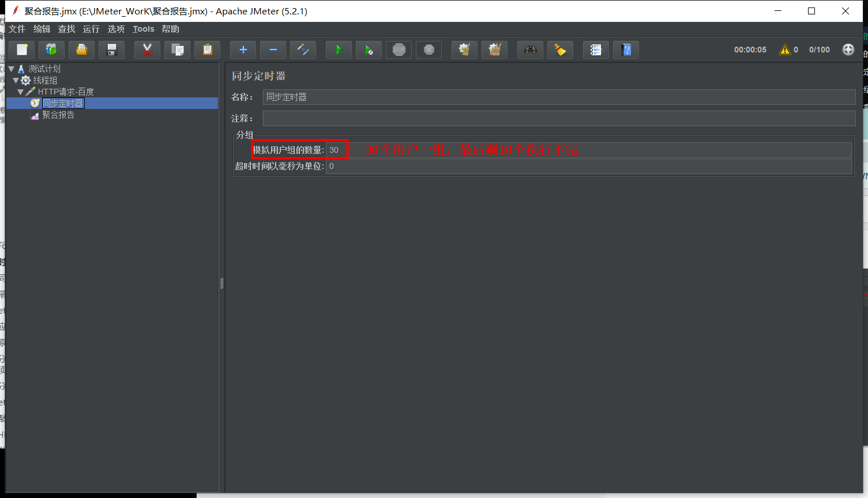Maximize the JMeter window
Screen dimensions: 868x498
[x=811, y=11]
